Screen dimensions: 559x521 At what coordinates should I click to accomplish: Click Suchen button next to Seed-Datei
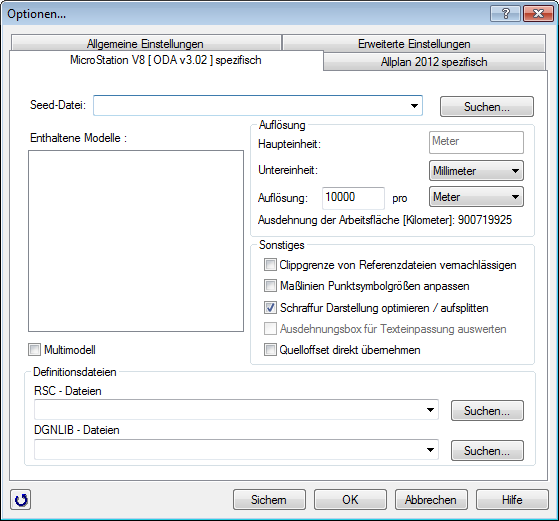coord(487,107)
